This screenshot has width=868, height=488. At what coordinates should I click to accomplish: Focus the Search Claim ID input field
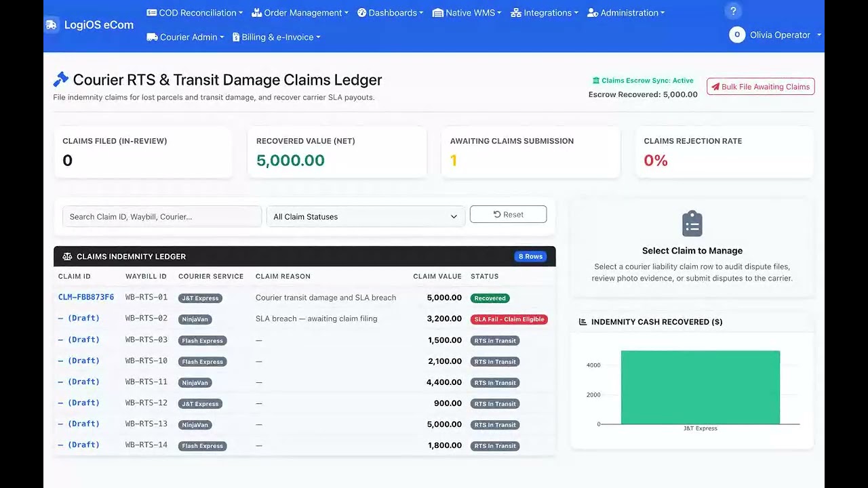coord(162,217)
